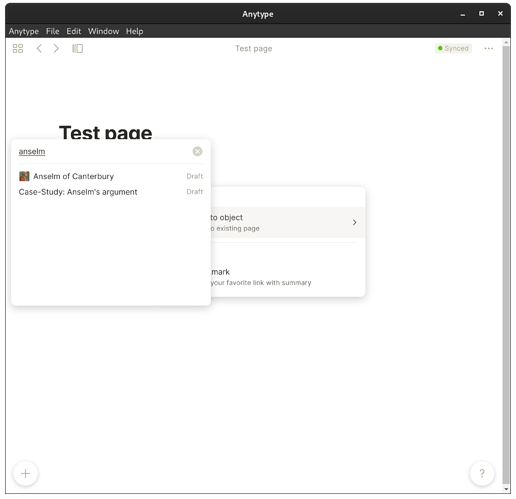
Task: Click the plus create-object button
Action: point(25,473)
